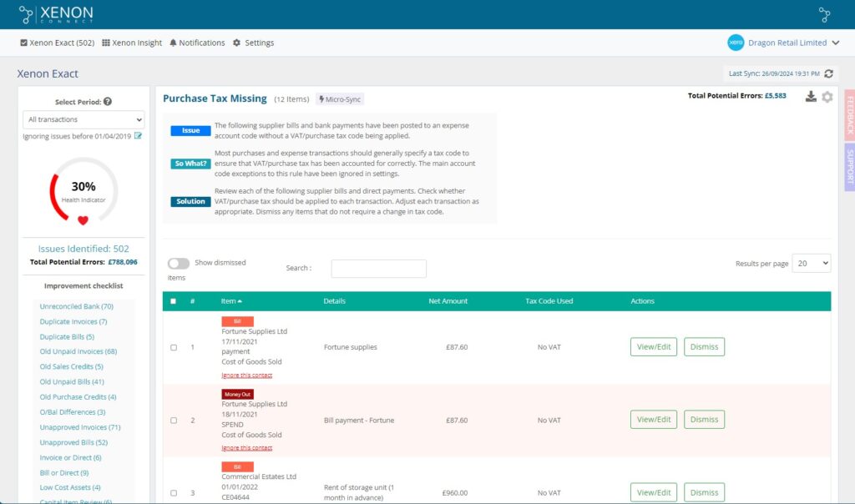Image resolution: width=855 pixels, height=504 pixels.
Task: Click the Net Amount column header
Action: click(448, 301)
